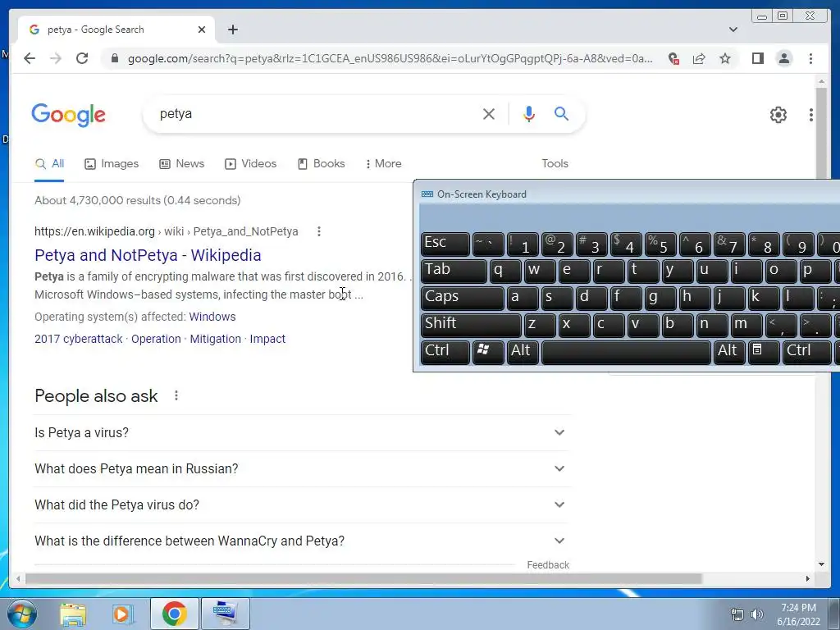Click the network tray icon

point(737,614)
